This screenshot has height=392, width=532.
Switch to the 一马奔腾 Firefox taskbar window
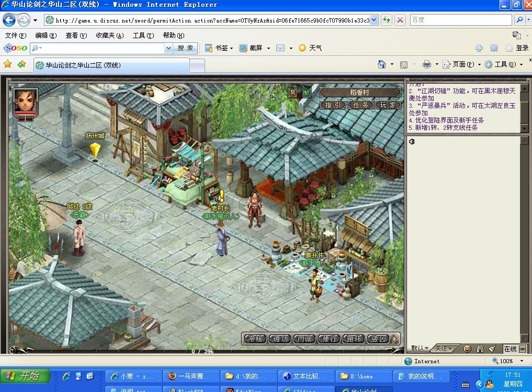tap(190, 376)
